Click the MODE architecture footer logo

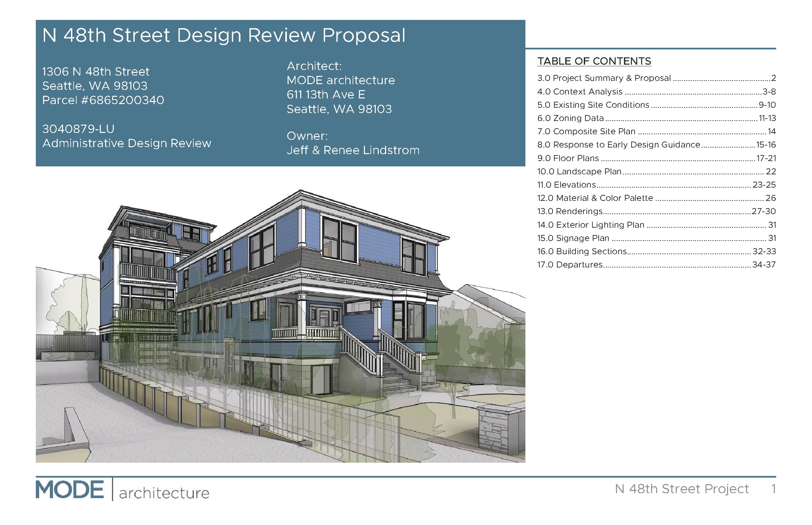[x=122, y=490]
